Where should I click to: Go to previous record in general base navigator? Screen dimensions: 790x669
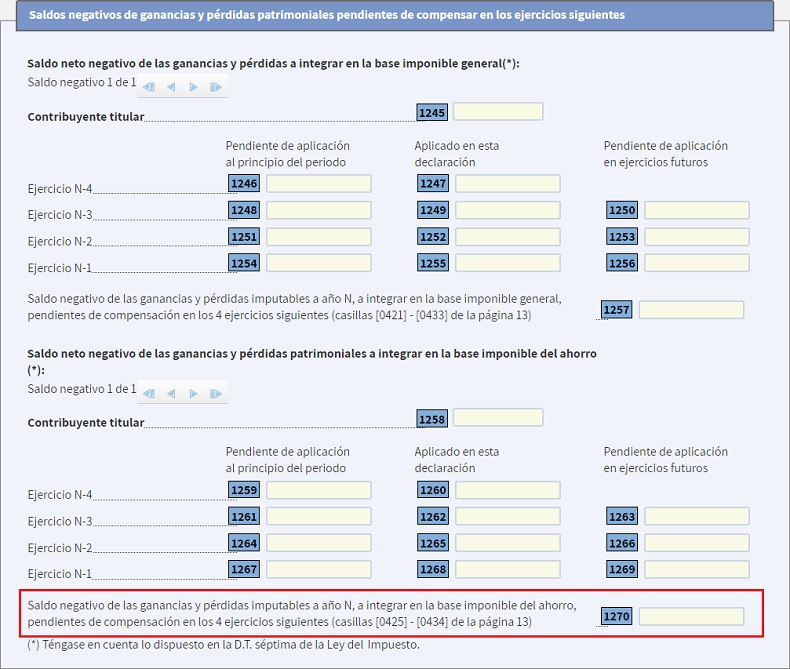[x=171, y=87]
